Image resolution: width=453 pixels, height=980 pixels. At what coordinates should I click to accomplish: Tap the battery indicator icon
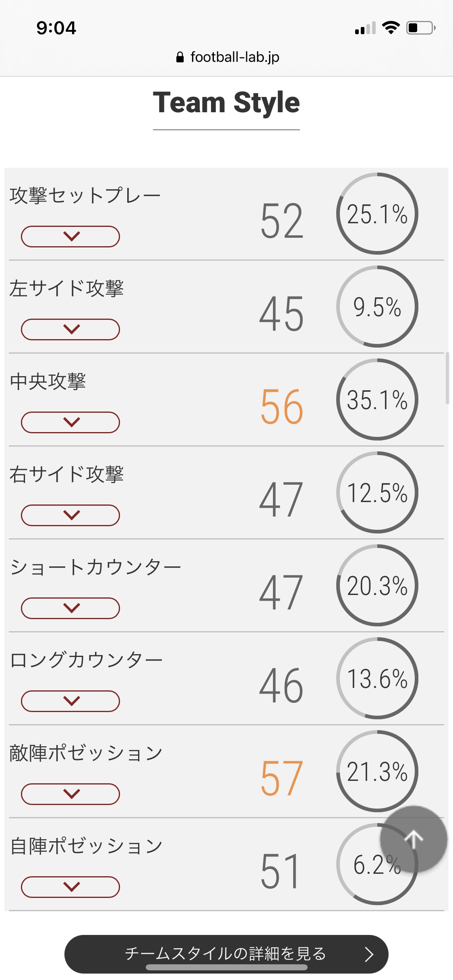(x=421, y=28)
